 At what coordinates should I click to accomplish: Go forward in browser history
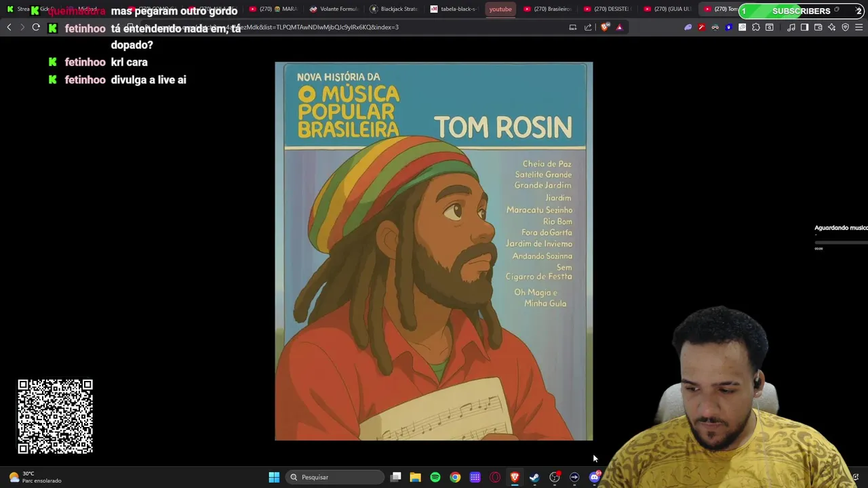coord(22,27)
